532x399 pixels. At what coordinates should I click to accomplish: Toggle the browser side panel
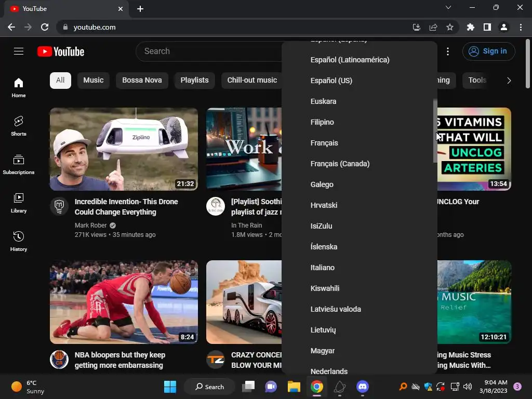487,27
